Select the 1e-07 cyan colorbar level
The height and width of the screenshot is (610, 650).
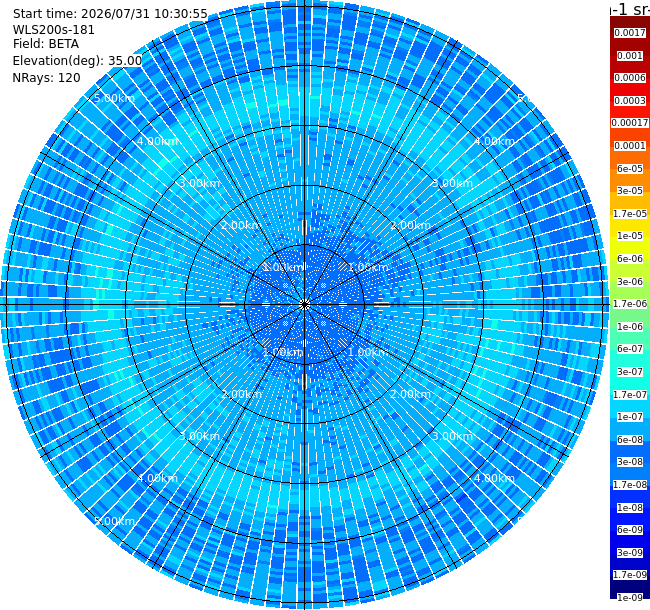(x=630, y=417)
